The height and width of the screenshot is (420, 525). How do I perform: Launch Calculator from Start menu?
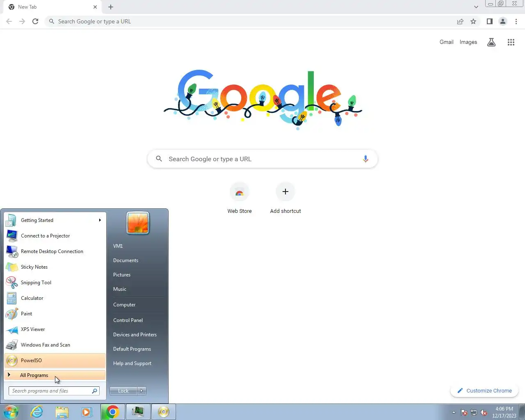pos(55,298)
